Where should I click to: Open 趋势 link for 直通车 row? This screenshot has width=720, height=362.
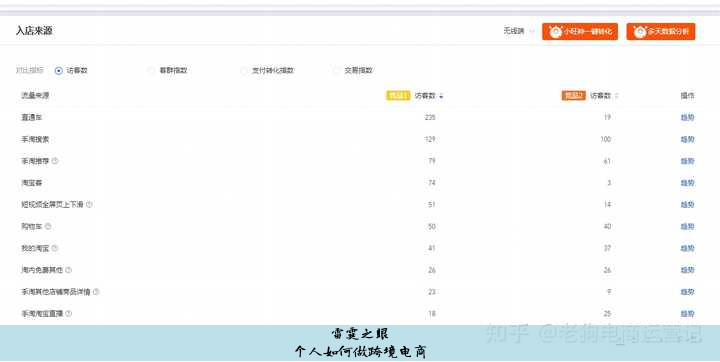[687, 118]
